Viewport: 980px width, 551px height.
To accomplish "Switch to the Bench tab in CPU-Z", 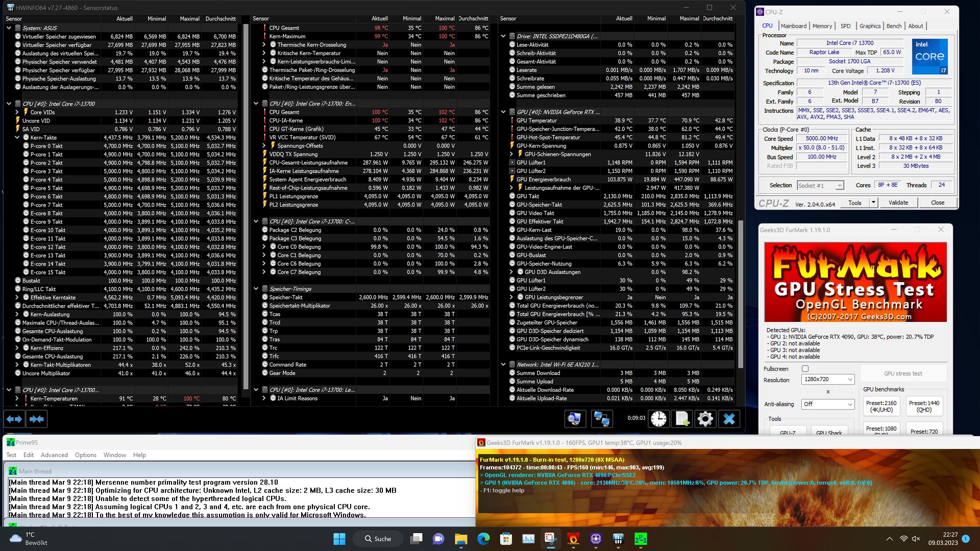I will pyautogui.click(x=894, y=26).
